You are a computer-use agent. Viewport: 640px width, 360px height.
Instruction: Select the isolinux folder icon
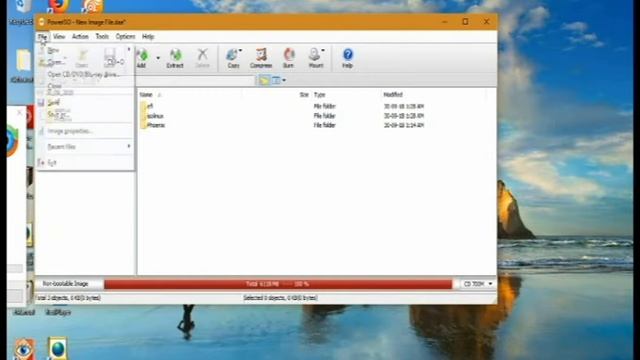143,116
